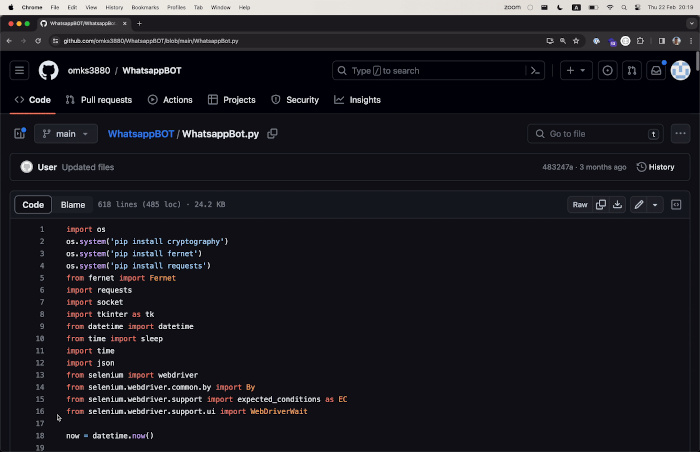
Task: Click the page zoom magnifier icon
Action: coord(562,41)
